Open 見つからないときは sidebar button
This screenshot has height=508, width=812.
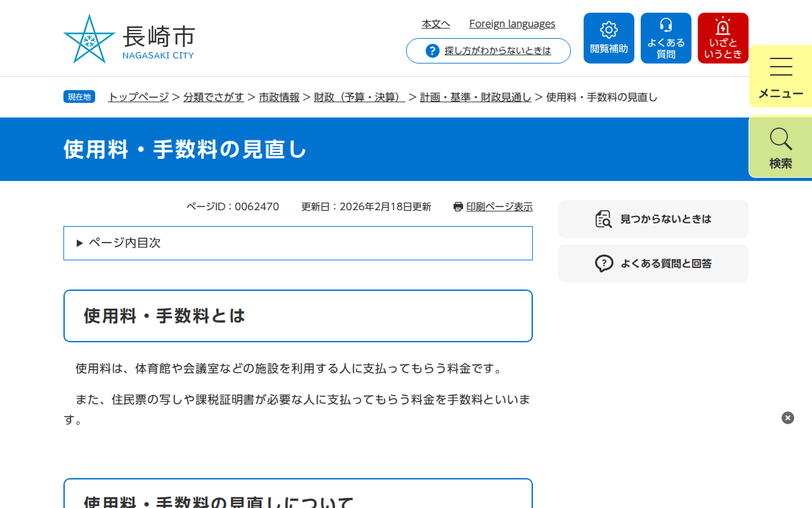(653, 219)
